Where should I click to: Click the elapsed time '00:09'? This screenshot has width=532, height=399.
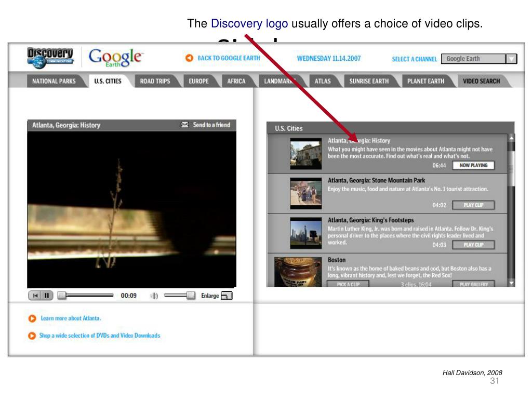(x=129, y=296)
